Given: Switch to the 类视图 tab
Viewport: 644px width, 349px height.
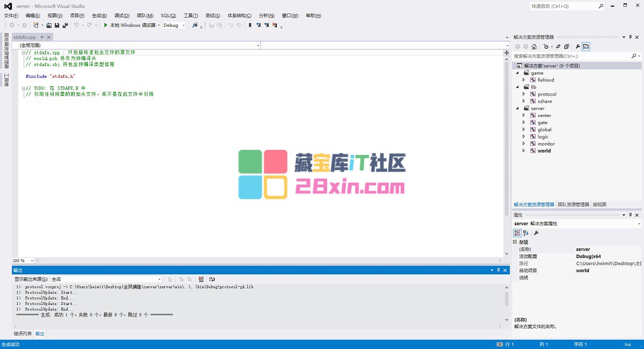Looking at the screenshot, I should pos(599,205).
